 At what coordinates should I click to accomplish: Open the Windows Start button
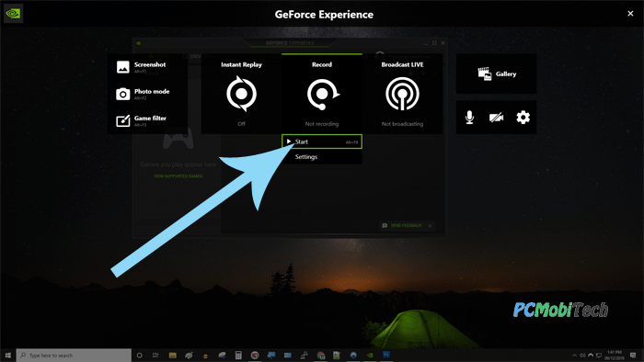(7, 355)
